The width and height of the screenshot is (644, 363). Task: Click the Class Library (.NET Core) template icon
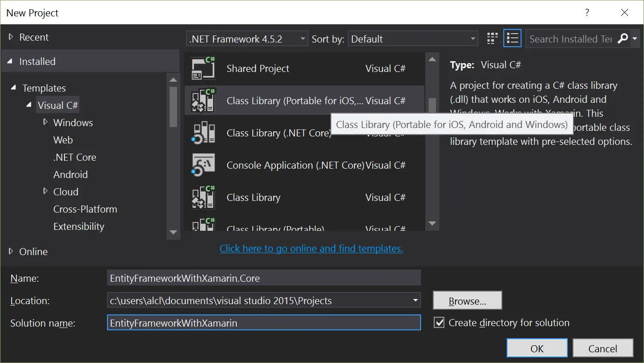point(203,133)
